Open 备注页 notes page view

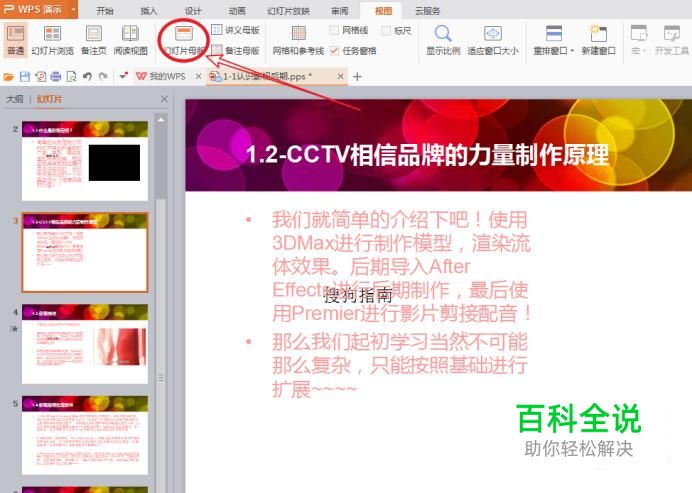click(x=94, y=40)
